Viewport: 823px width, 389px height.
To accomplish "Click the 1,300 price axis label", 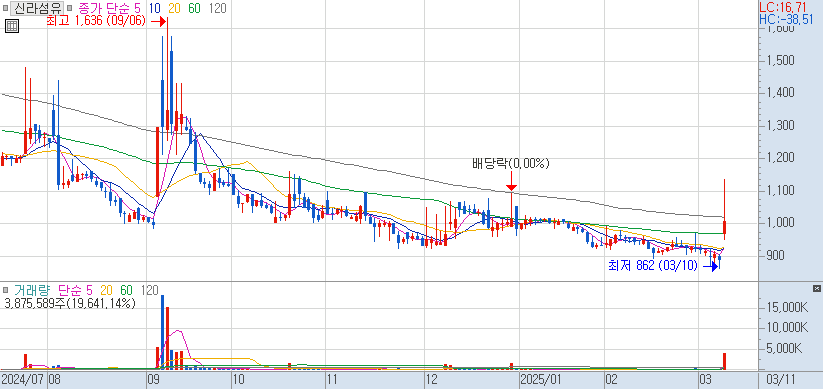I will coord(779,125).
